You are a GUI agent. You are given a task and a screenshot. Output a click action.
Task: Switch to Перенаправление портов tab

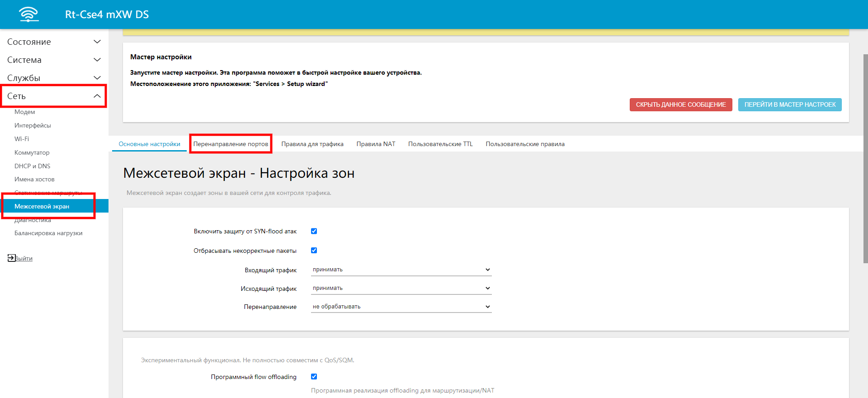click(x=231, y=144)
